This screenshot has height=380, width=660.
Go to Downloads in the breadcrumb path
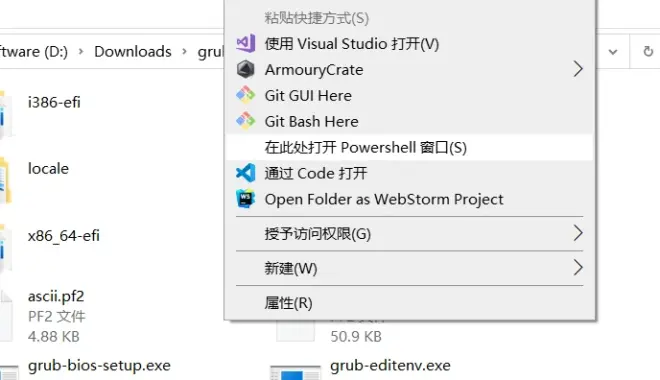[133, 52]
